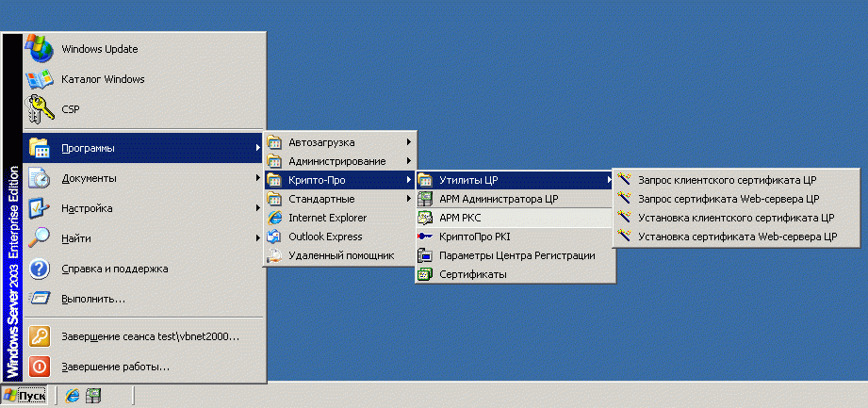
Task: Click the Крипто-Про folder icon
Action: (274, 180)
